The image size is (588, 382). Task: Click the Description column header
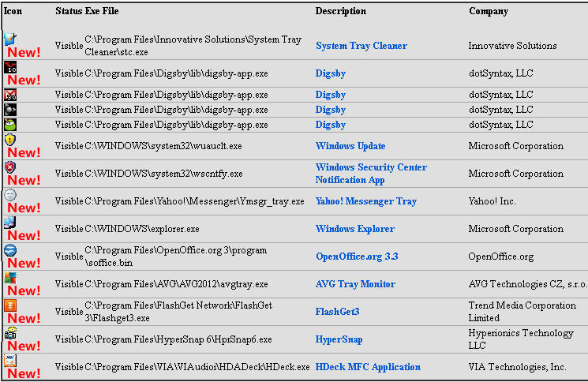pos(340,11)
